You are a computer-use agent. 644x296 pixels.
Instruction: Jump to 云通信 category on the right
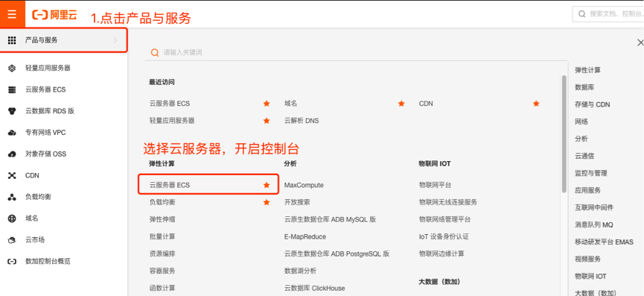[584, 157]
